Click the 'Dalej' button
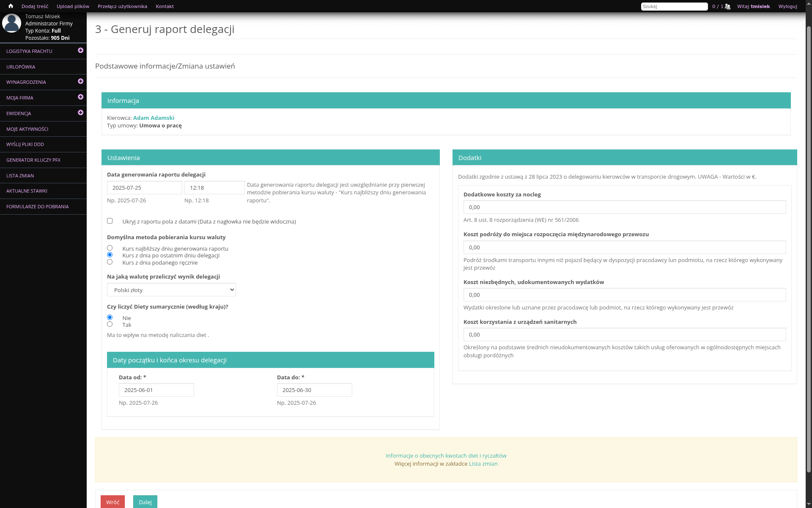 point(145,502)
